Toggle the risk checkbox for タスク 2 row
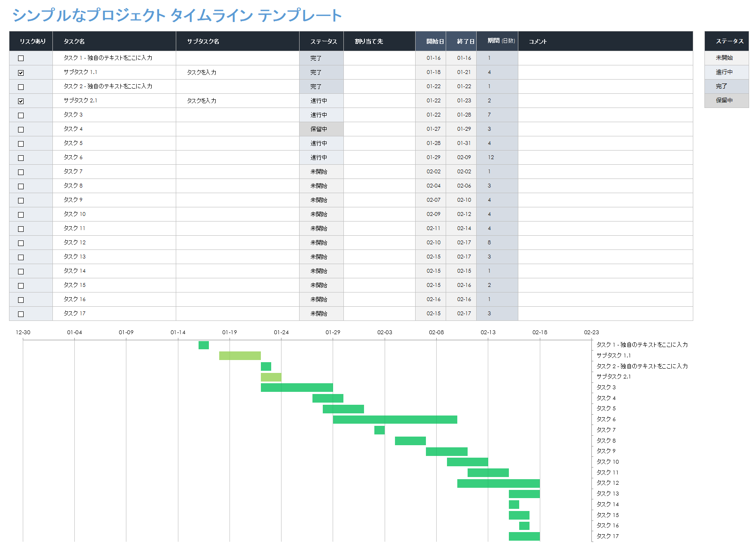The image size is (756, 551). [21, 87]
